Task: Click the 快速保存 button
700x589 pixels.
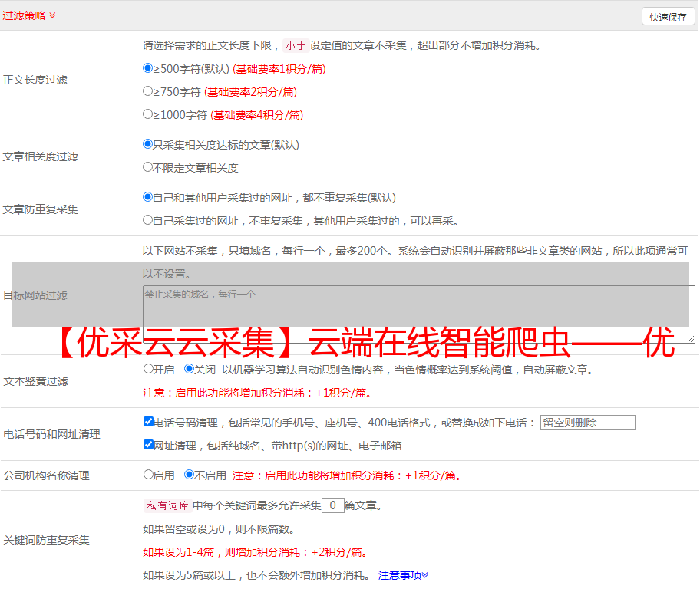Action: click(668, 17)
